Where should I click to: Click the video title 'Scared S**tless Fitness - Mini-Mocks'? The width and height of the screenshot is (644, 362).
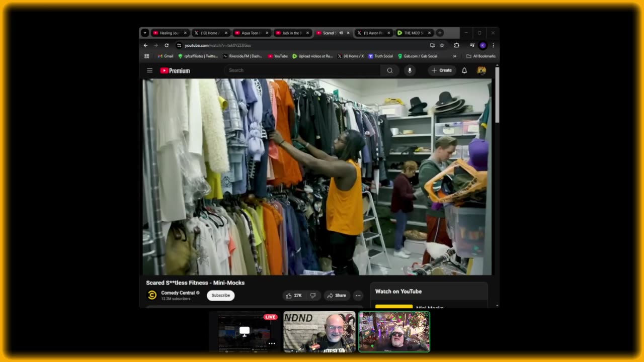[x=195, y=283]
